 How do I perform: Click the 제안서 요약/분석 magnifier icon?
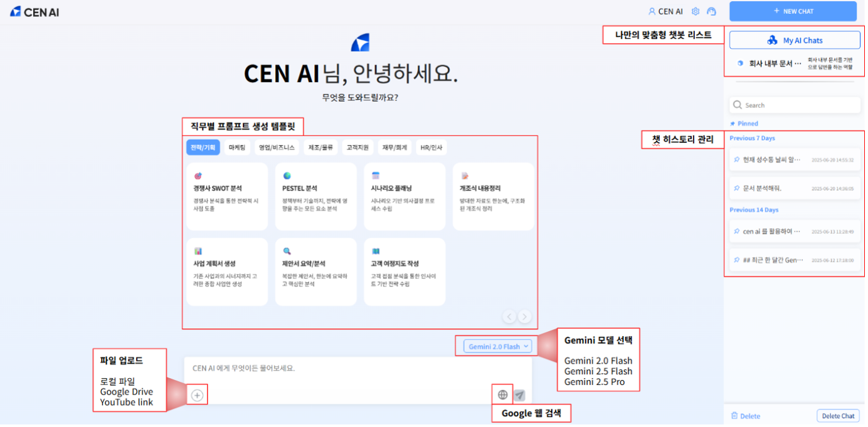pos(287,251)
